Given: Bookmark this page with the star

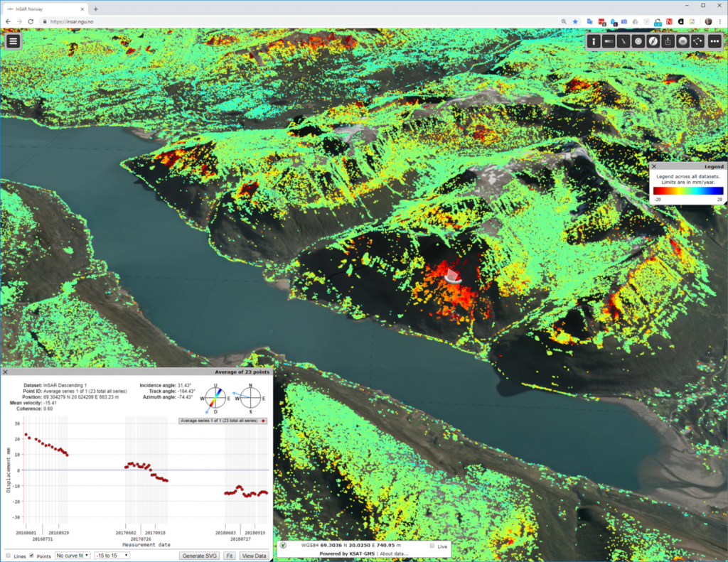Looking at the screenshot, I should (x=575, y=21).
